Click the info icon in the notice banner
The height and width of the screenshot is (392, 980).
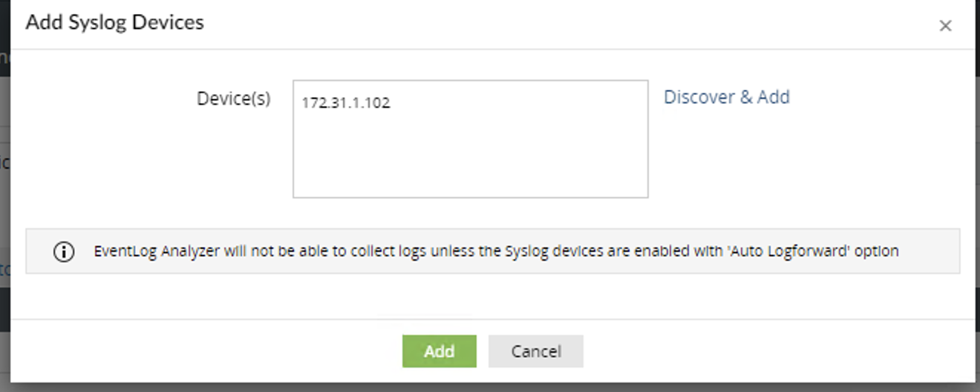click(64, 252)
